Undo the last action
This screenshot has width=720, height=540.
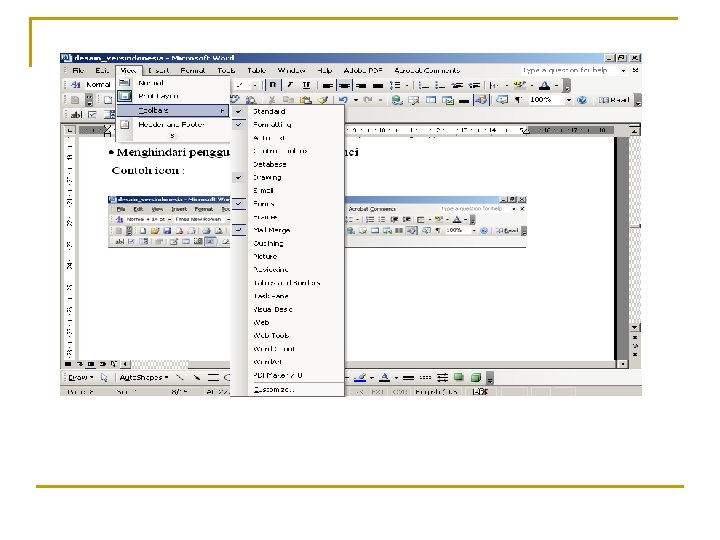(343, 100)
